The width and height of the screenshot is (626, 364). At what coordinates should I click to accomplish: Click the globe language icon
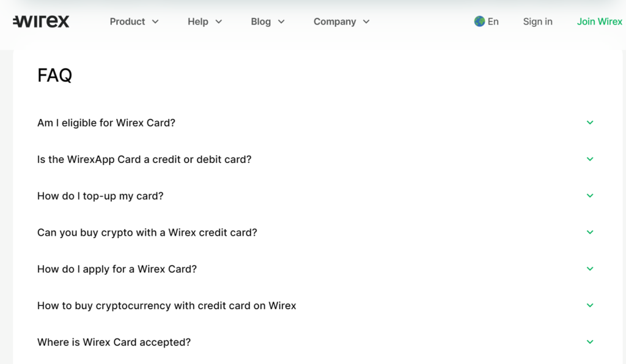tap(479, 21)
